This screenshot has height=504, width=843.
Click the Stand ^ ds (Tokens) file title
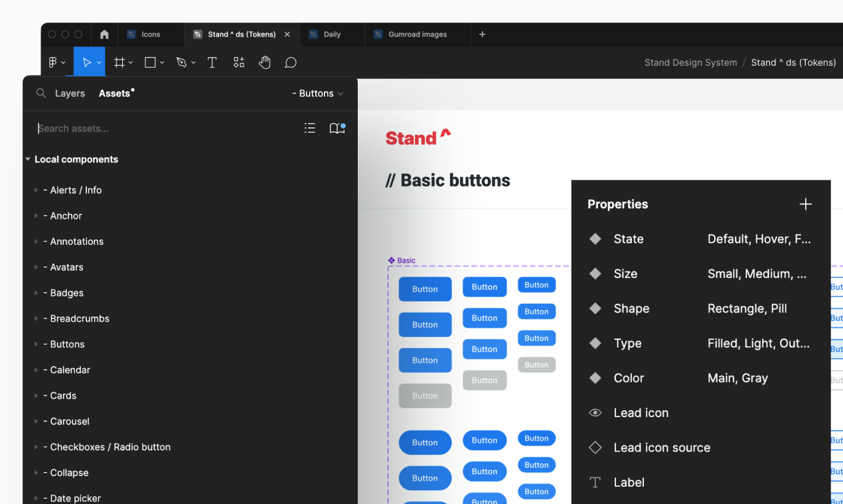[793, 62]
